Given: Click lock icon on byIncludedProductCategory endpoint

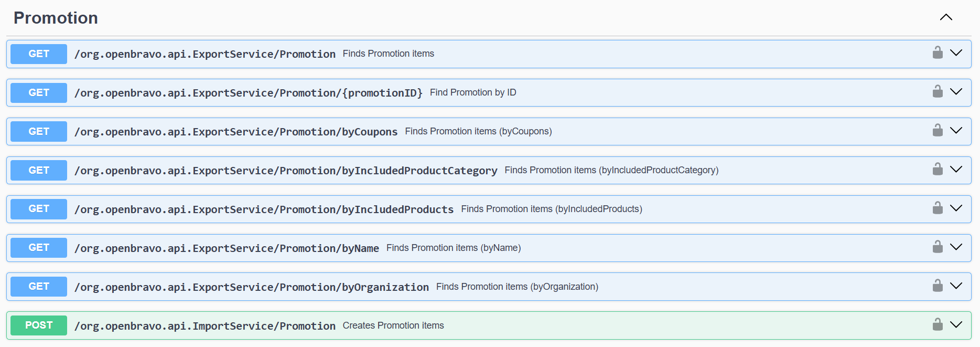Looking at the screenshot, I should pyautogui.click(x=938, y=170).
